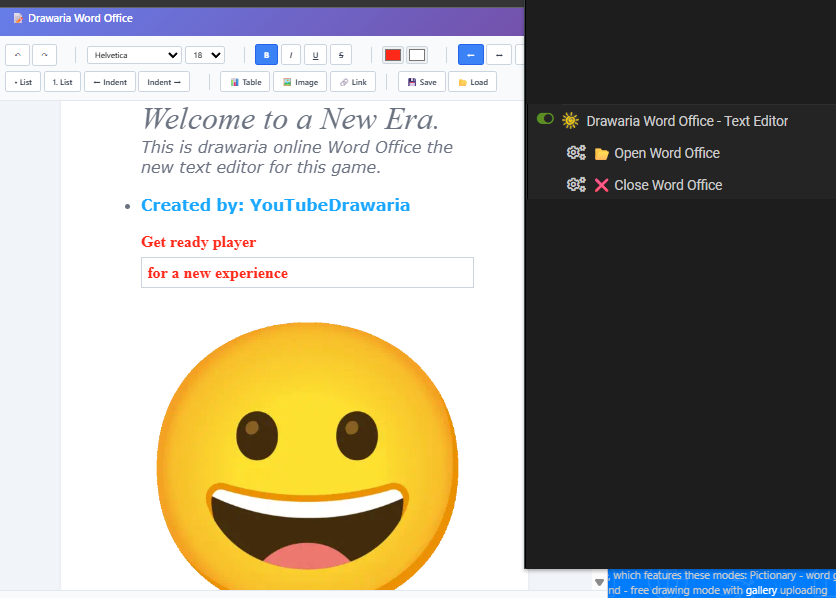Insert a bulleted List
The image size is (836, 598).
[23, 82]
